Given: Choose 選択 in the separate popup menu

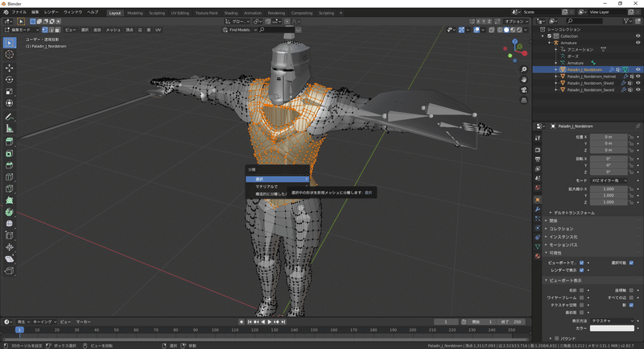Looking at the screenshot, I should (x=277, y=179).
